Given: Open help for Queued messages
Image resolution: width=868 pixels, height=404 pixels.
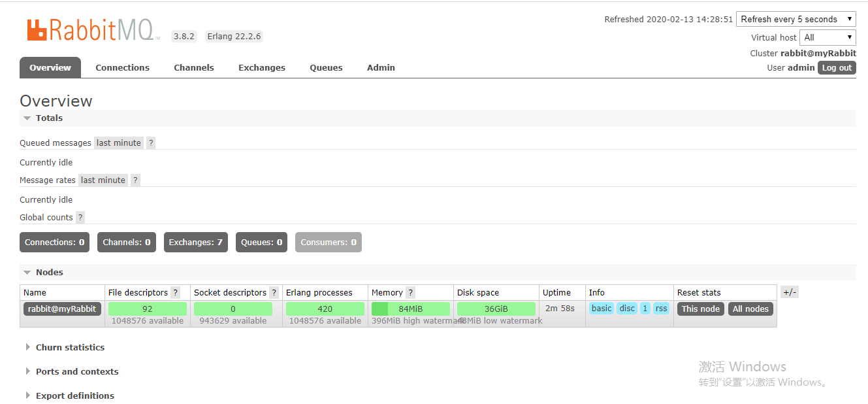Looking at the screenshot, I should pyautogui.click(x=151, y=143).
